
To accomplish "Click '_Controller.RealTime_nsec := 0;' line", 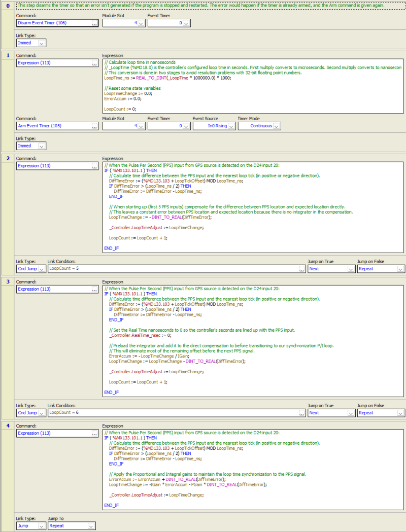I will click(140, 335).
